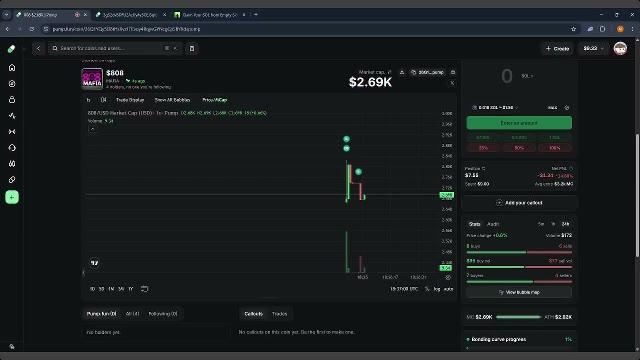Copy the contract address chip

427,72
